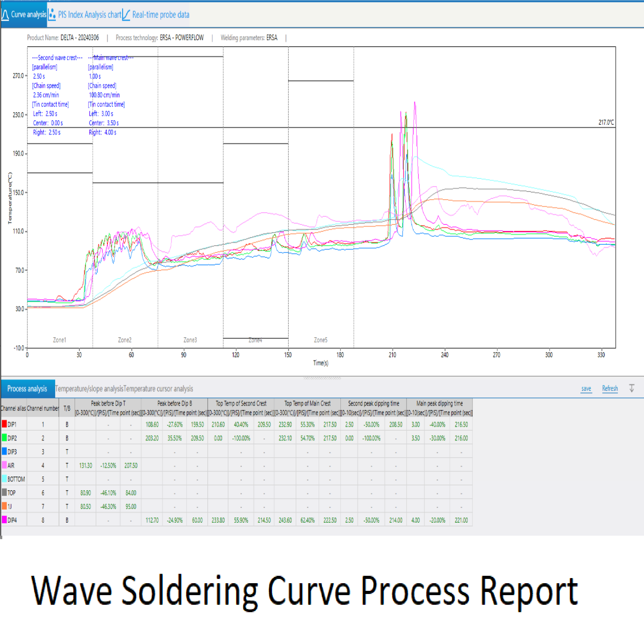Click the save link
Viewport: 644px width, 644px height.
(x=586, y=388)
